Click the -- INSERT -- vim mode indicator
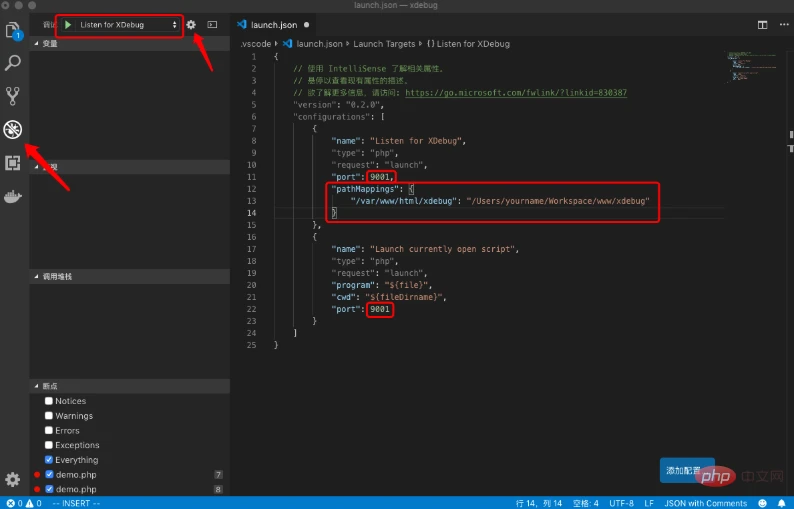Viewport: 794px width, 509px height. tap(76, 503)
